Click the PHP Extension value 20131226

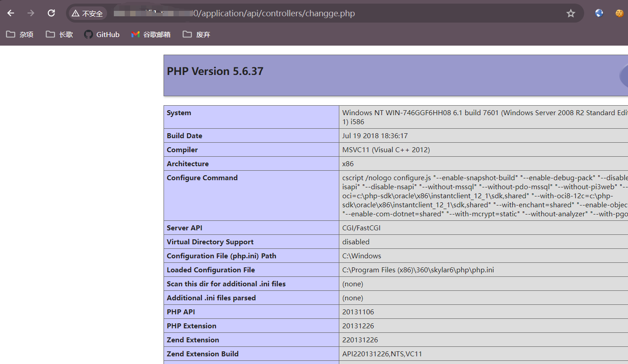358,326
